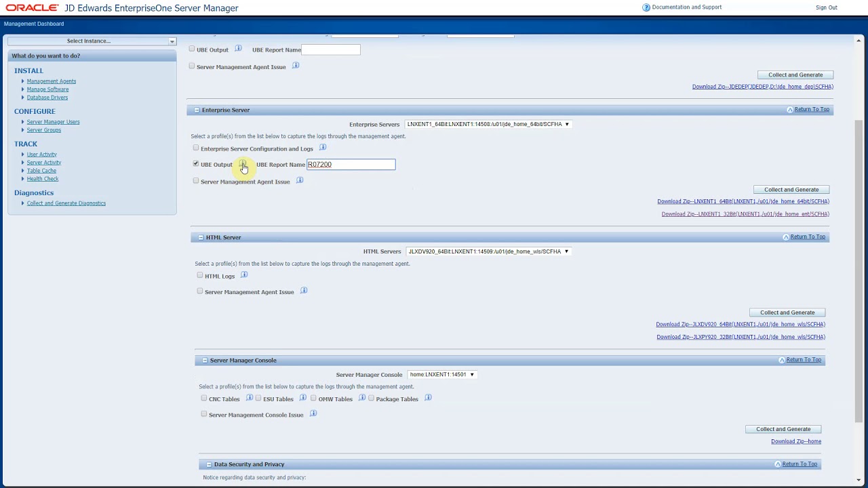The width and height of the screenshot is (868, 488).
Task: Open HTML Servers dropdown list
Action: pyautogui.click(x=488, y=251)
